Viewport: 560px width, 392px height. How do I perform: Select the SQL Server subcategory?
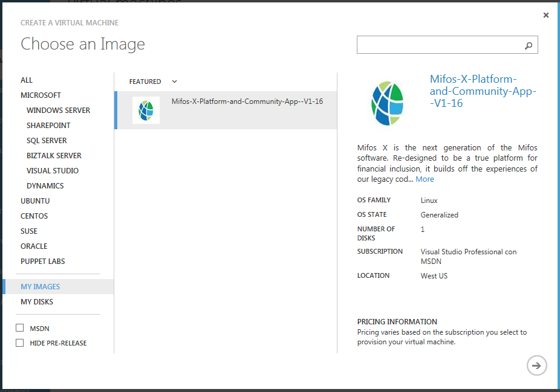pyautogui.click(x=47, y=141)
